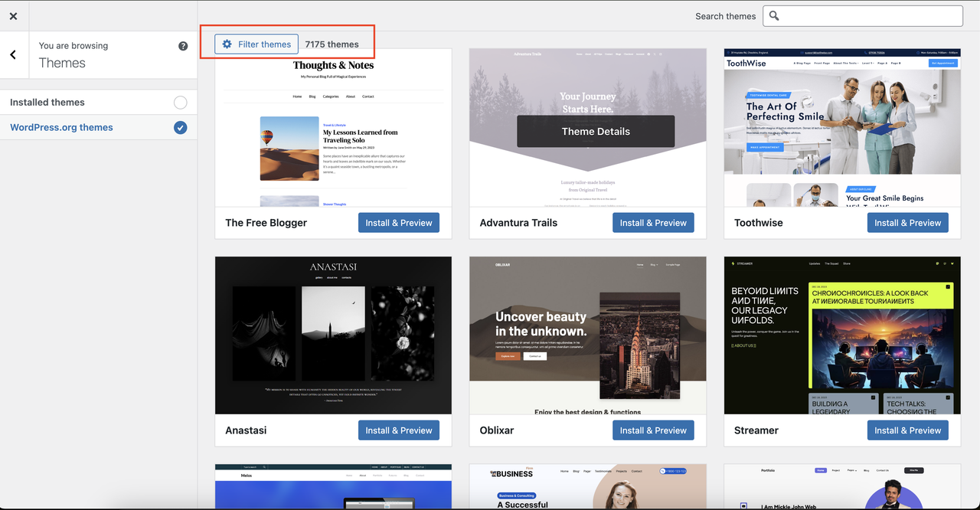
Task: Open the Business theme thumbnail in bottom row
Action: 588,486
